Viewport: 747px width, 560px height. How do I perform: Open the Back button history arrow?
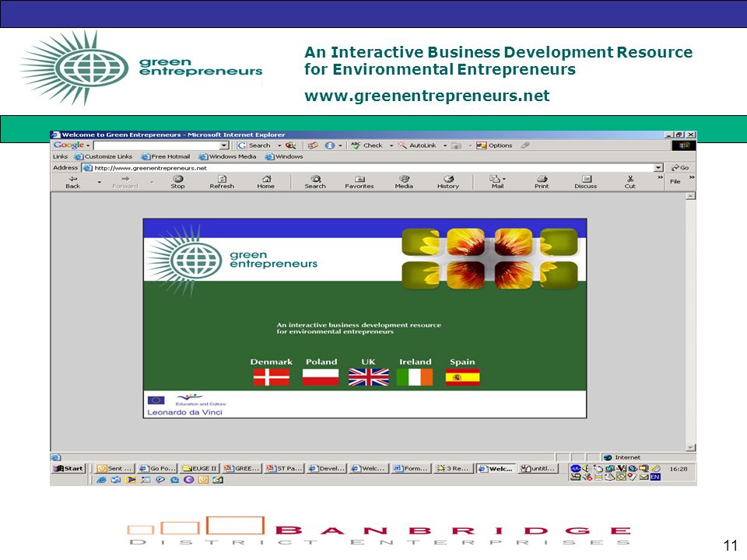coord(99,182)
